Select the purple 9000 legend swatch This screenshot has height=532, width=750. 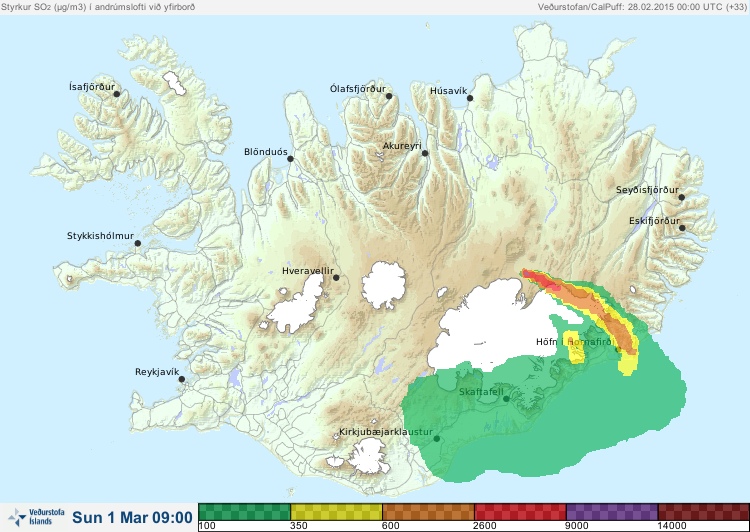612,512
